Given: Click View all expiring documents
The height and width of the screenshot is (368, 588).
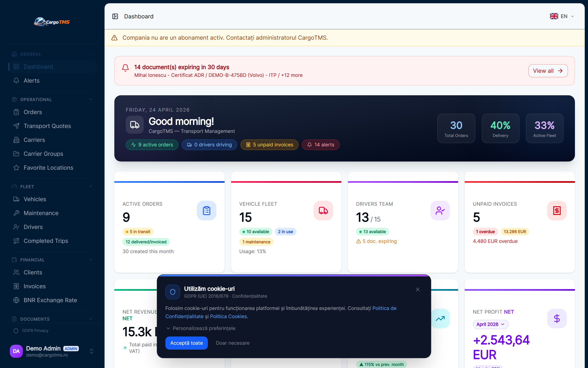Looking at the screenshot, I should coord(548,71).
